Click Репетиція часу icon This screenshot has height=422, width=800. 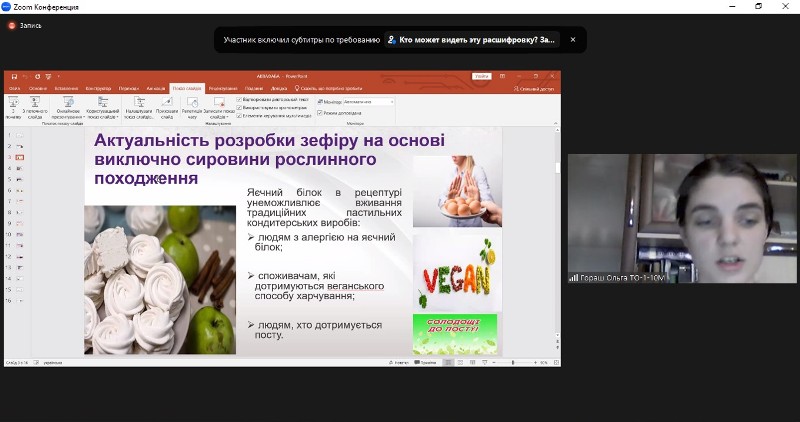192,108
